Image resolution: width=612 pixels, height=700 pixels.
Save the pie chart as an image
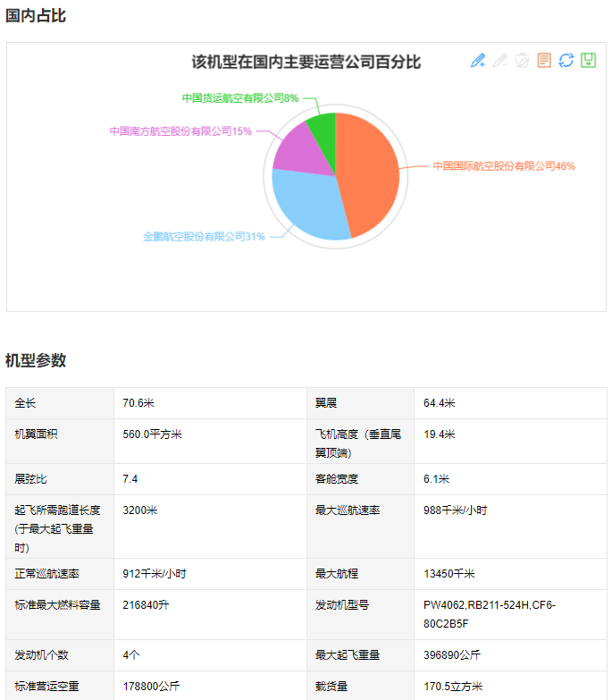(x=589, y=60)
